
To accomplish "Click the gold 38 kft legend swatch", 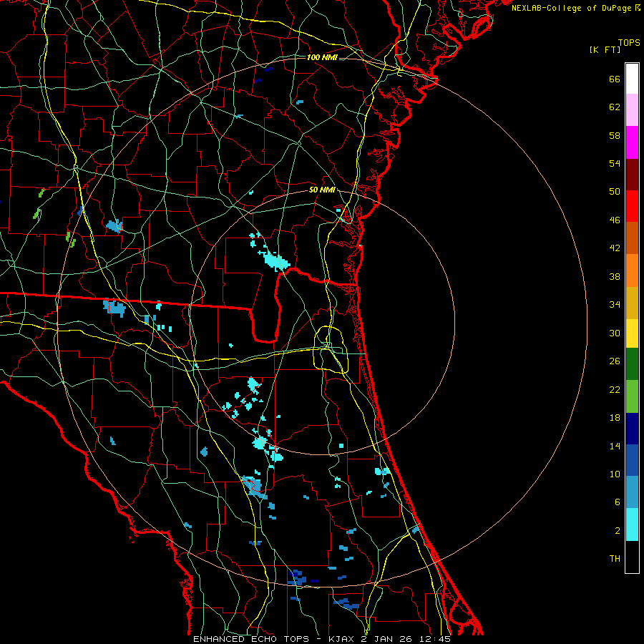I will pyautogui.click(x=632, y=303).
